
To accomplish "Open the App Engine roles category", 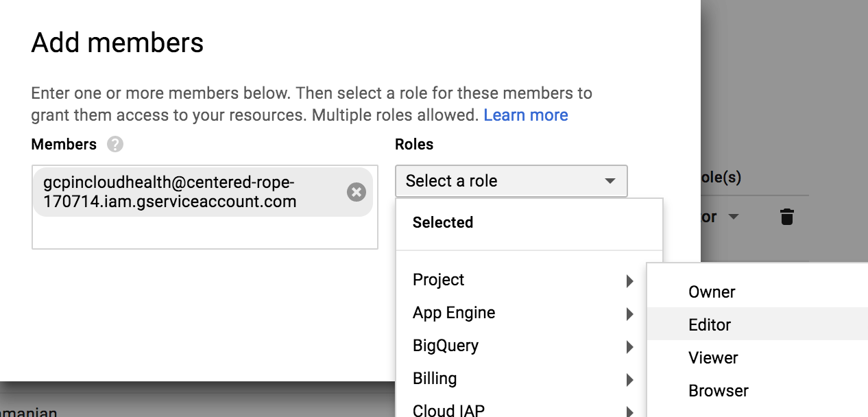I will pyautogui.click(x=454, y=313).
